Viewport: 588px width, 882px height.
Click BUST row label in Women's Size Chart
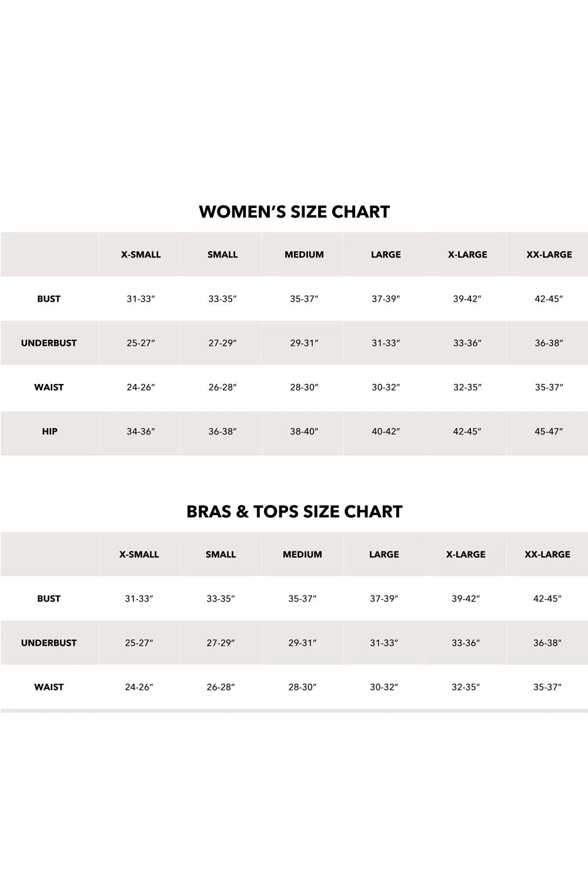point(49,299)
